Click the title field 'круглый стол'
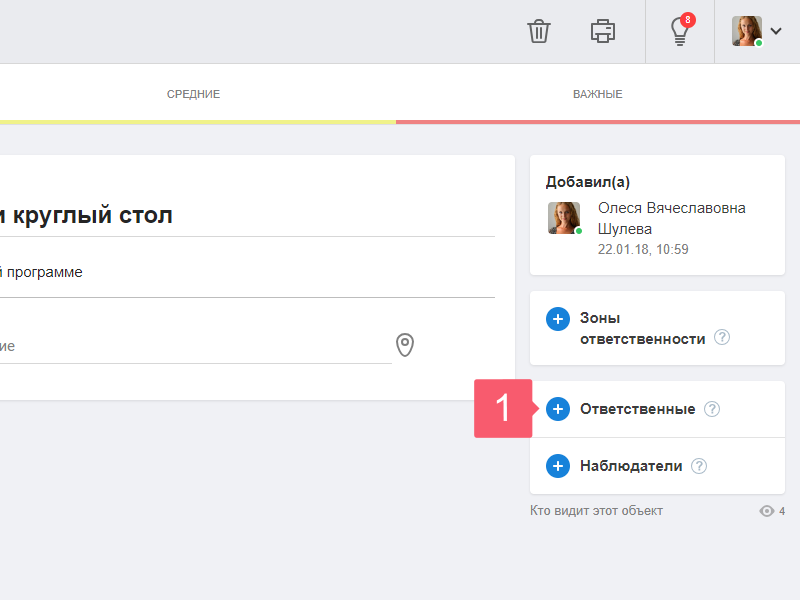Screen dimensions: 800x600 [247, 216]
